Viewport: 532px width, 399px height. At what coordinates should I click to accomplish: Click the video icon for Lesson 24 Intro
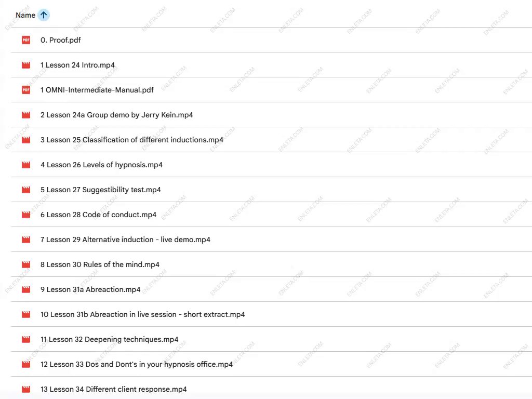(x=26, y=65)
